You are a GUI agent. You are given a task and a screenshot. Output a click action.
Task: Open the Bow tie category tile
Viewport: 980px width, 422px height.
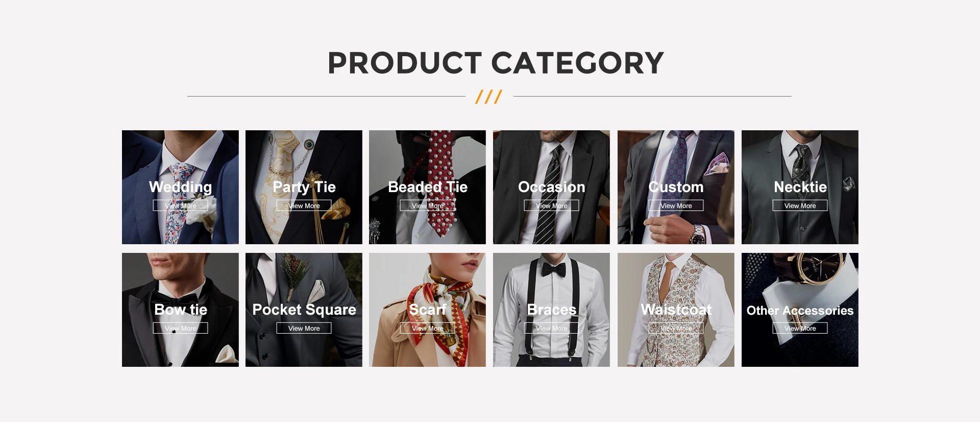(x=180, y=310)
